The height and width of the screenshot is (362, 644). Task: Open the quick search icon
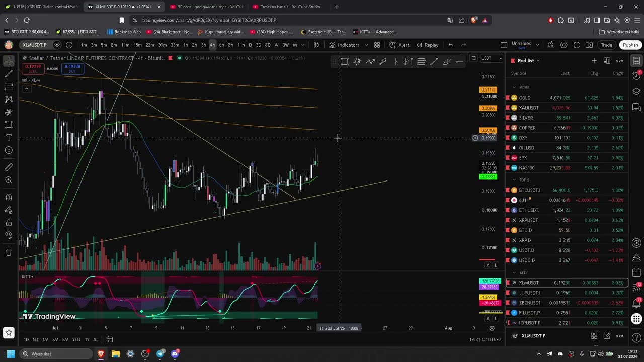tap(551, 45)
